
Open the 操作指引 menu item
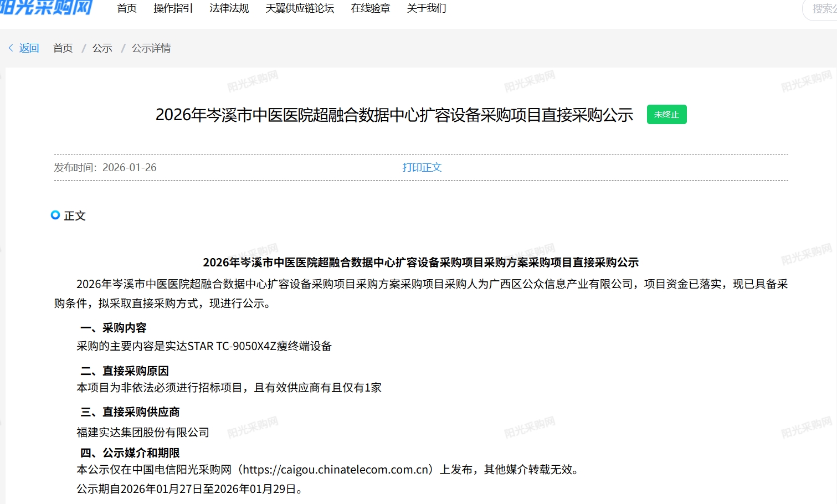pos(173,8)
